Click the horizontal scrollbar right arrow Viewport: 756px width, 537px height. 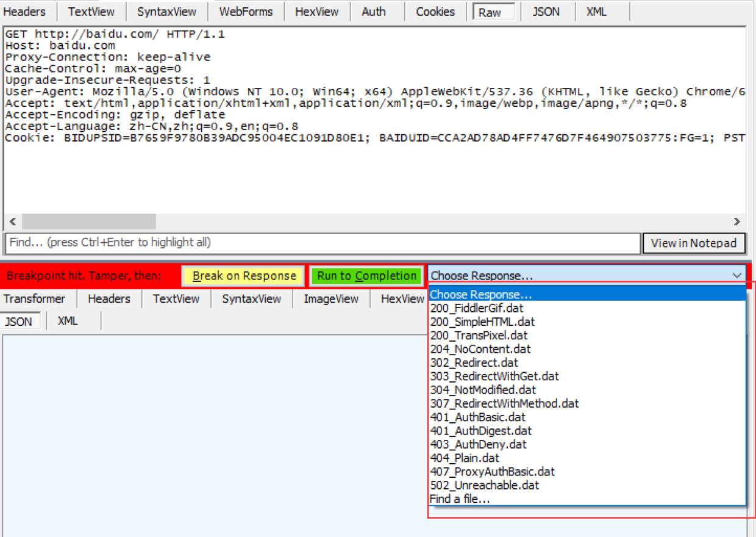736,222
